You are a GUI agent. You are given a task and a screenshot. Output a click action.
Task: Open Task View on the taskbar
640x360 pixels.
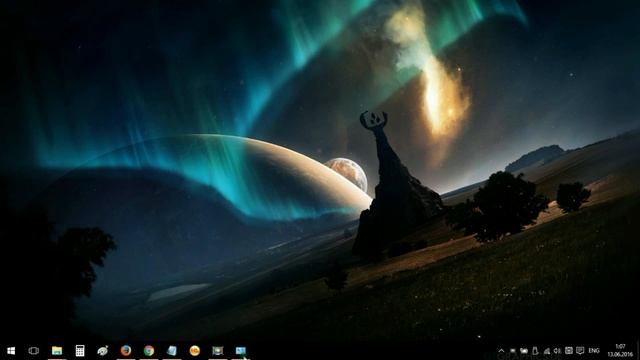point(33,351)
